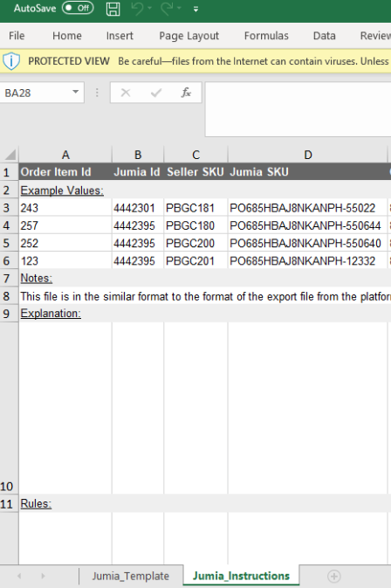Click the Protected View shield icon
This screenshot has height=588, width=391.
(x=11, y=61)
